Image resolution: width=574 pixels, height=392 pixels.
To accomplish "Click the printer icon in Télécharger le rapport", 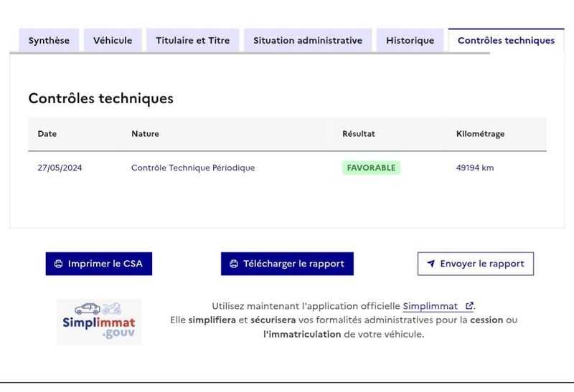I will [x=234, y=264].
